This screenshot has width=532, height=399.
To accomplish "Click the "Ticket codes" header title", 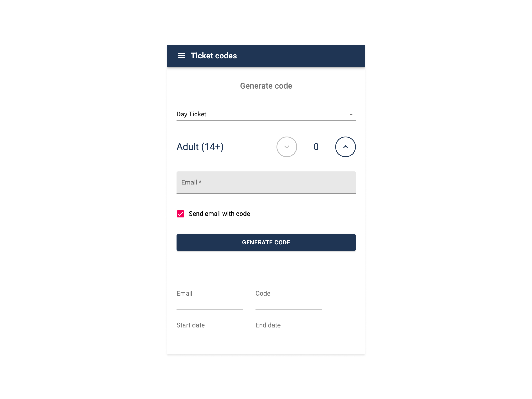I will [x=214, y=56].
